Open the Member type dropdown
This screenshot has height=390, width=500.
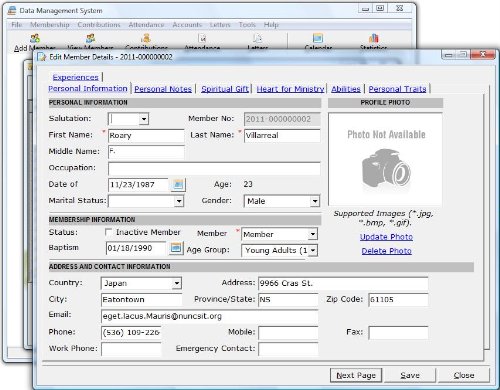click(312, 234)
